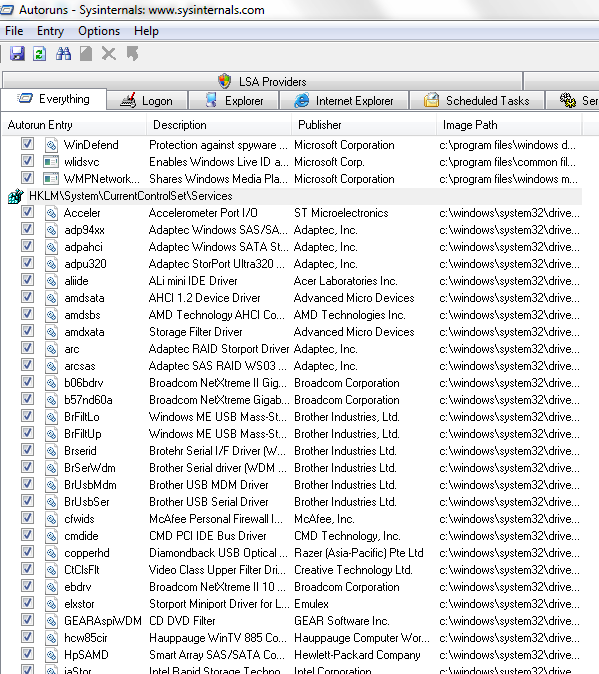
Task: Switch to the Internet Explorer tab
Action: point(344,101)
